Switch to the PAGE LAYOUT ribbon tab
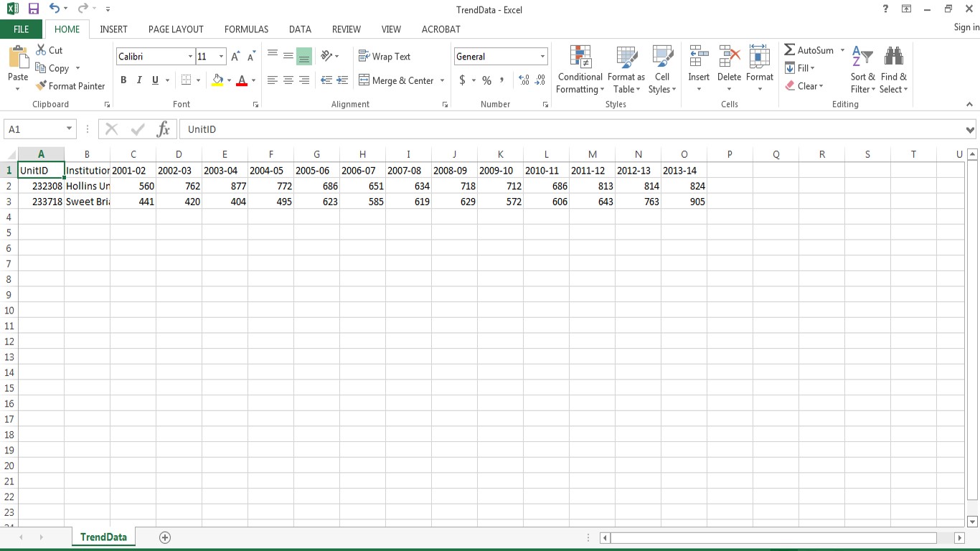 click(x=176, y=29)
